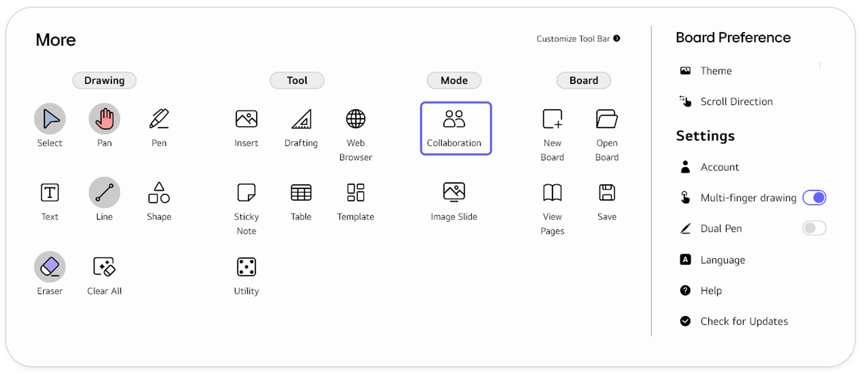This screenshot has height=374, width=868.
Task: Click the Mode category label
Action: 454,80
